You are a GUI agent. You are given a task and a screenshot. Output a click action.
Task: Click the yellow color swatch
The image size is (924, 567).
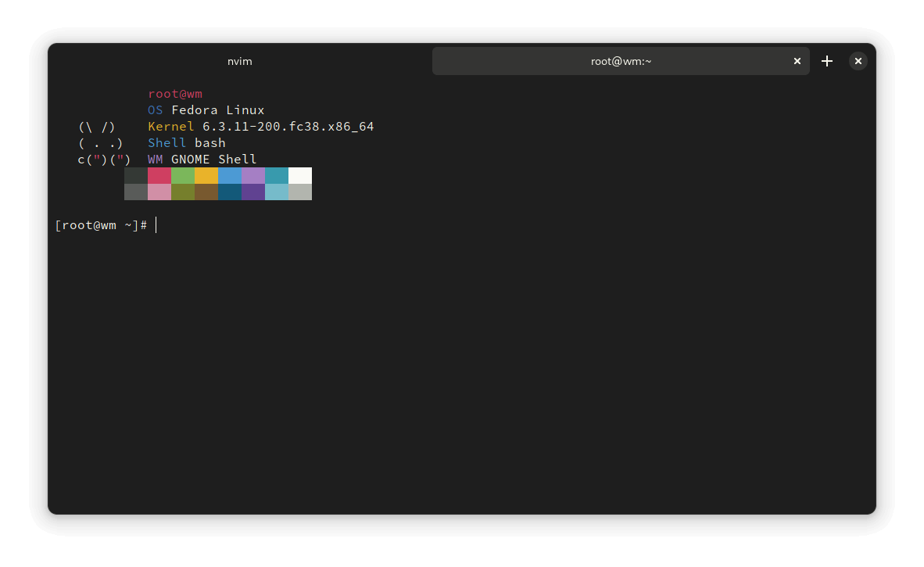206,175
